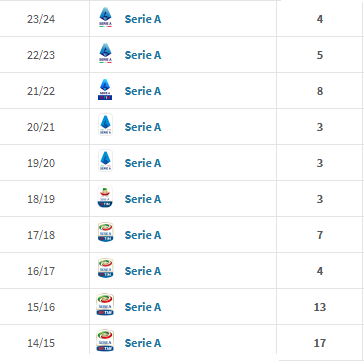Click the Serie A logo for season 22/23
The image size is (364, 361).
tap(105, 53)
